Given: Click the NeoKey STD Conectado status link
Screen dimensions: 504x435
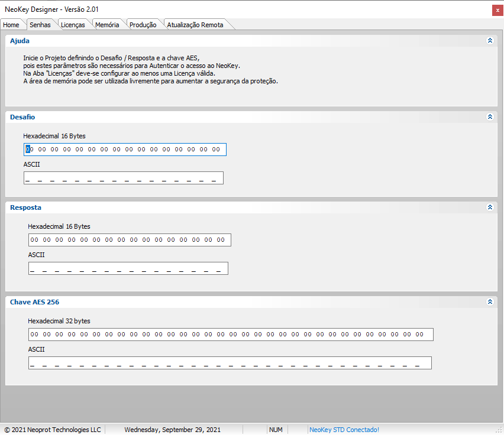Looking at the screenshot, I should 344,430.
